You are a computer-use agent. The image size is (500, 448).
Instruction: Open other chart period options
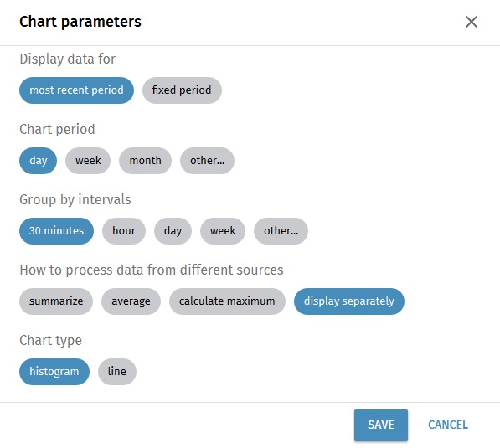coord(207,161)
